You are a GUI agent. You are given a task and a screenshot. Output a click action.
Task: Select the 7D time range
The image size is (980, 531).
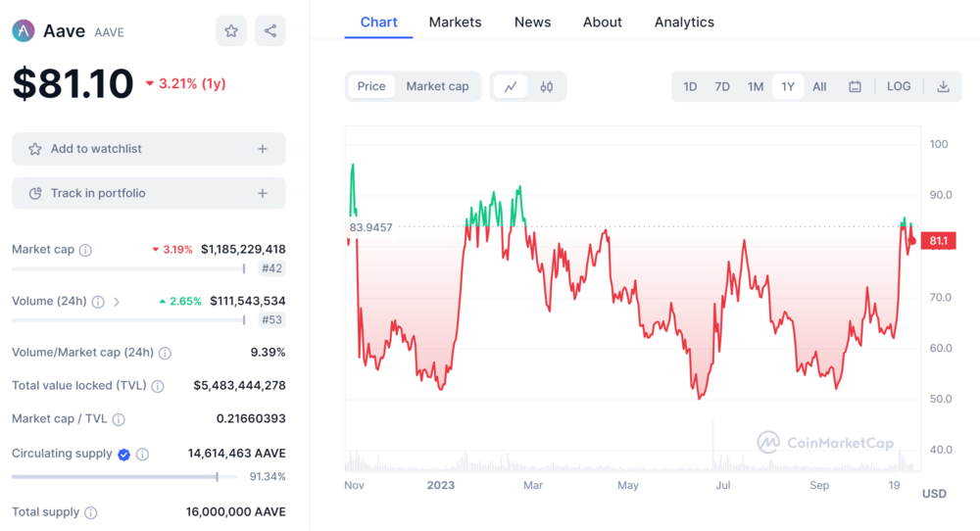[722, 86]
